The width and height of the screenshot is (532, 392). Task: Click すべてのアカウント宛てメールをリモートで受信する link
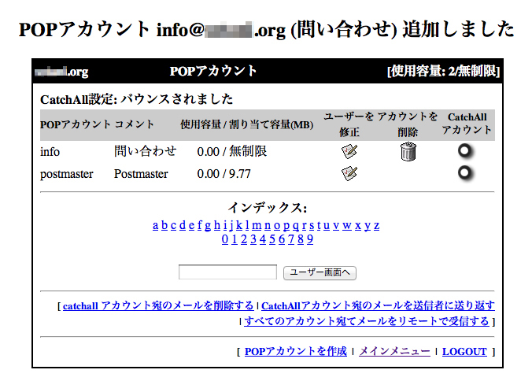[x=367, y=320]
